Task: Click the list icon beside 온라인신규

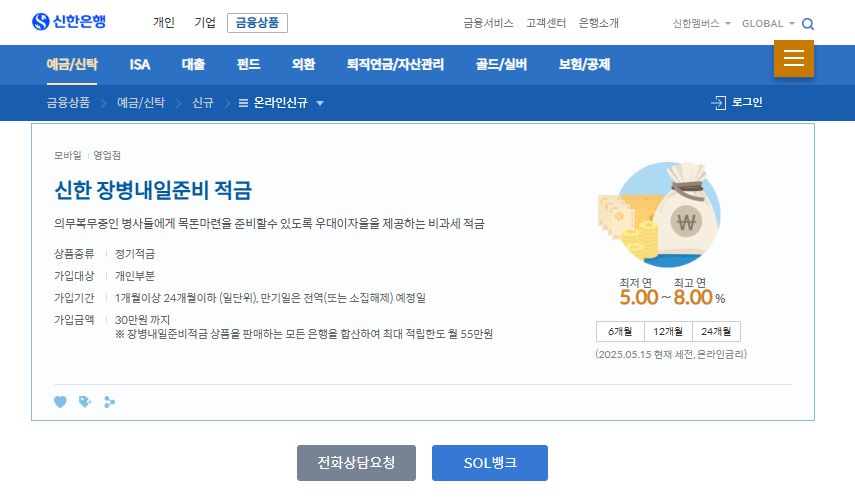Action: (x=243, y=103)
